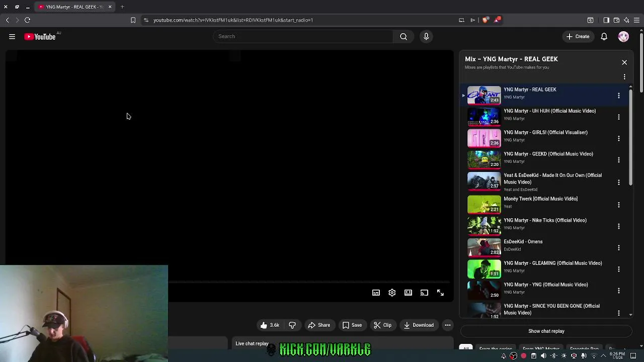Enter full screen video mode
Viewport: 644px width, 362px height.
[x=440, y=293]
